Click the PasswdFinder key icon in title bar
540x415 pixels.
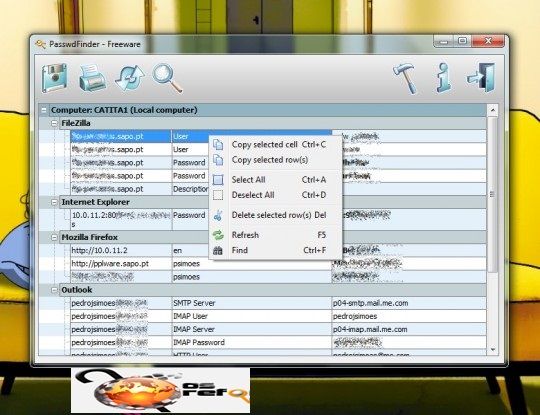pos(40,44)
